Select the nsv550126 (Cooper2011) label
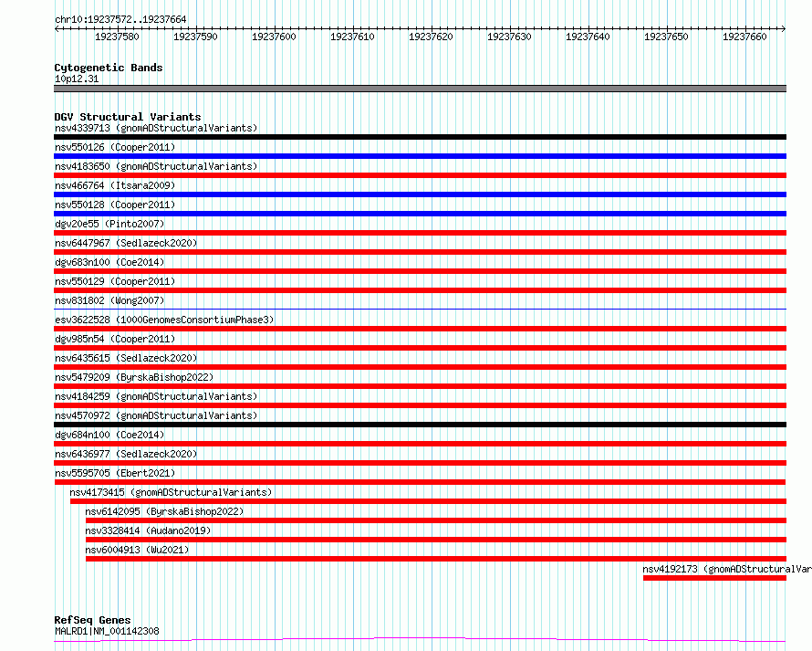This screenshot has width=812, height=651. tap(115, 147)
